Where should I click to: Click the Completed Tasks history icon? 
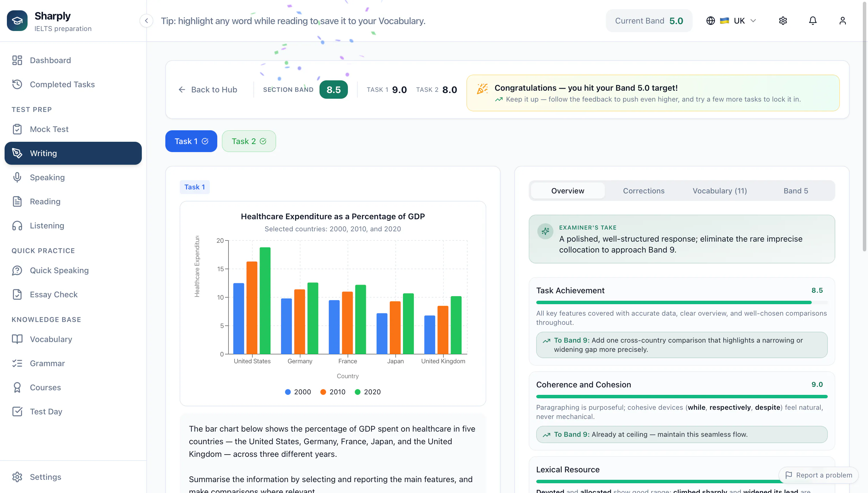click(17, 84)
